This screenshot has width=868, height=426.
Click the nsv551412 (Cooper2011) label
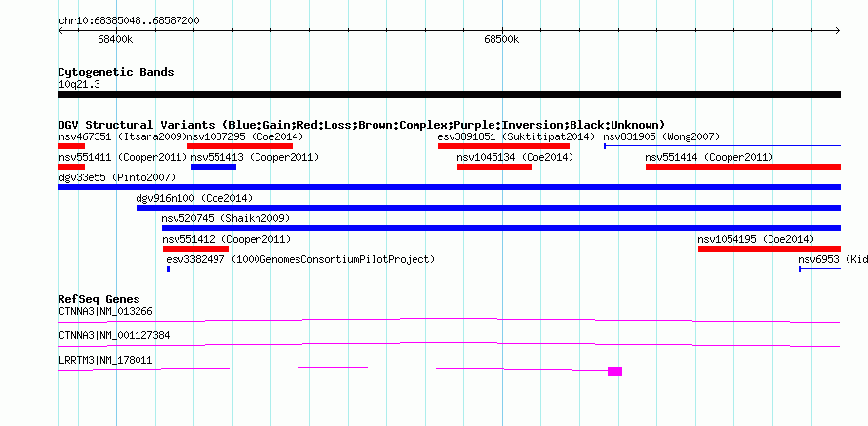(x=226, y=240)
